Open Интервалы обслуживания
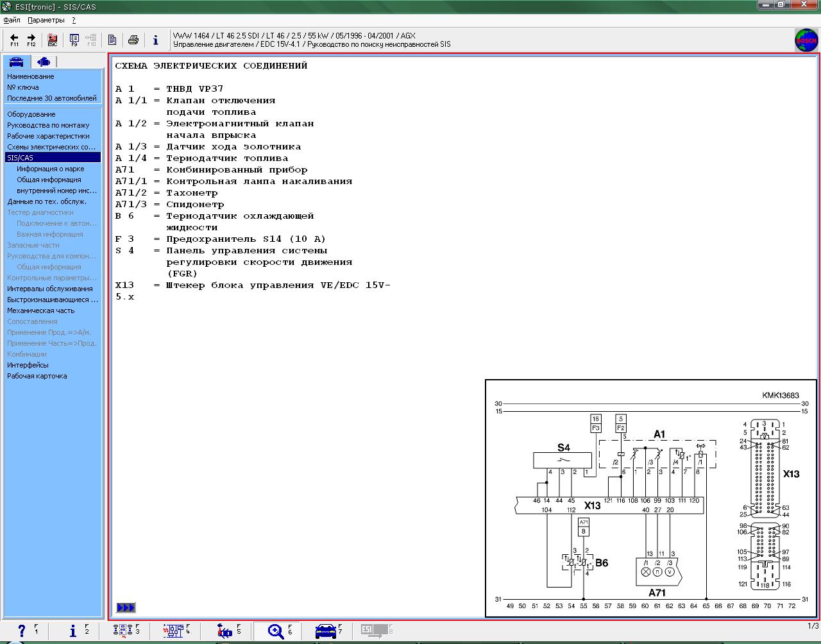 pos(50,289)
